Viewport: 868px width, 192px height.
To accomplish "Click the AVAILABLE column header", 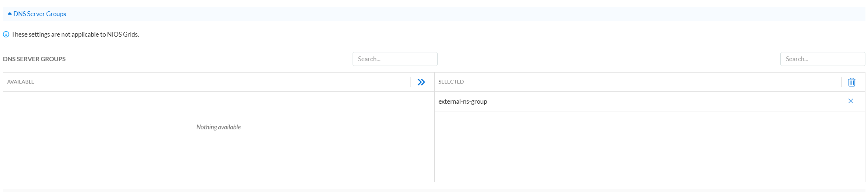I will [21, 82].
